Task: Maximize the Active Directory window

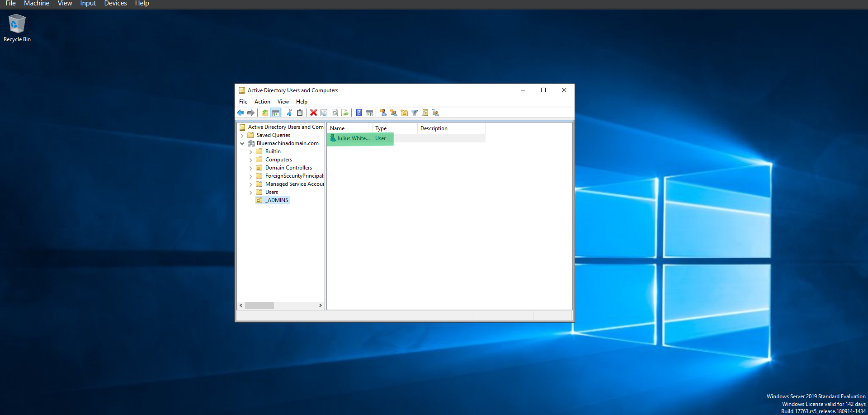Action: coord(543,90)
